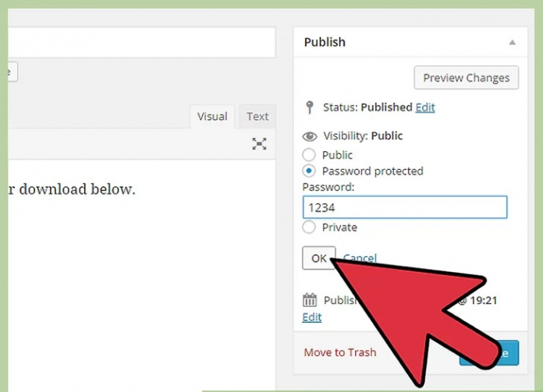Confirm visibility with the OK button

pyautogui.click(x=318, y=258)
